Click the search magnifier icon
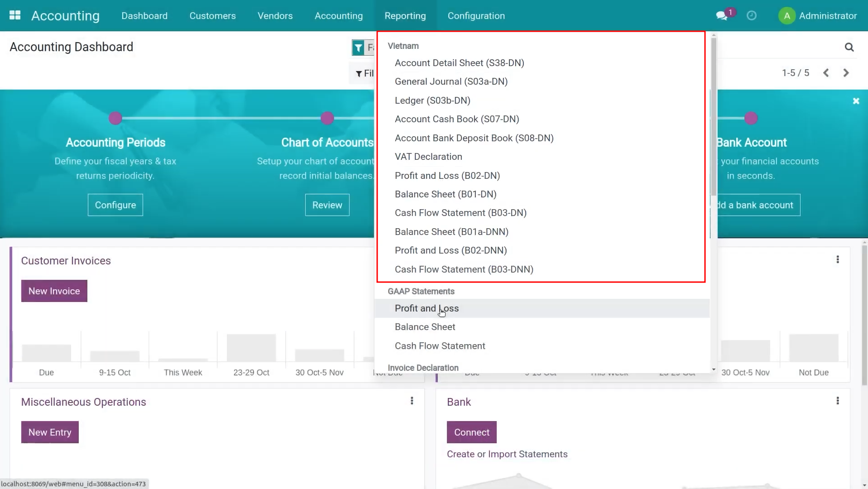868x489 pixels. 849,47
